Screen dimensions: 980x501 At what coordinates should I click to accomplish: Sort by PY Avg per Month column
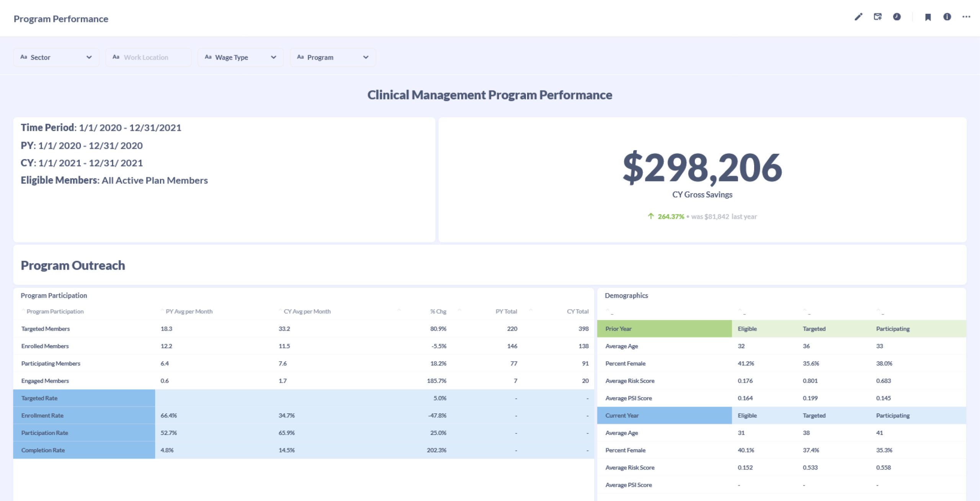pyautogui.click(x=189, y=311)
